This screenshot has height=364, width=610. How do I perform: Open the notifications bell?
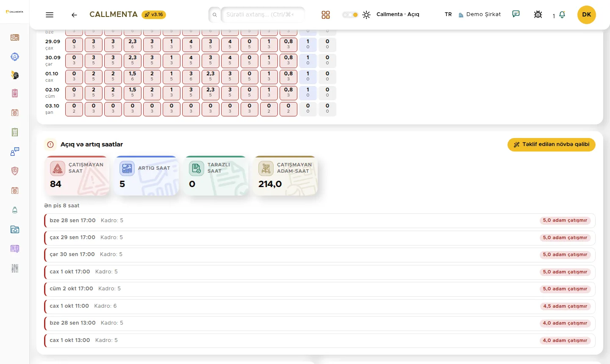[x=562, y=15]
